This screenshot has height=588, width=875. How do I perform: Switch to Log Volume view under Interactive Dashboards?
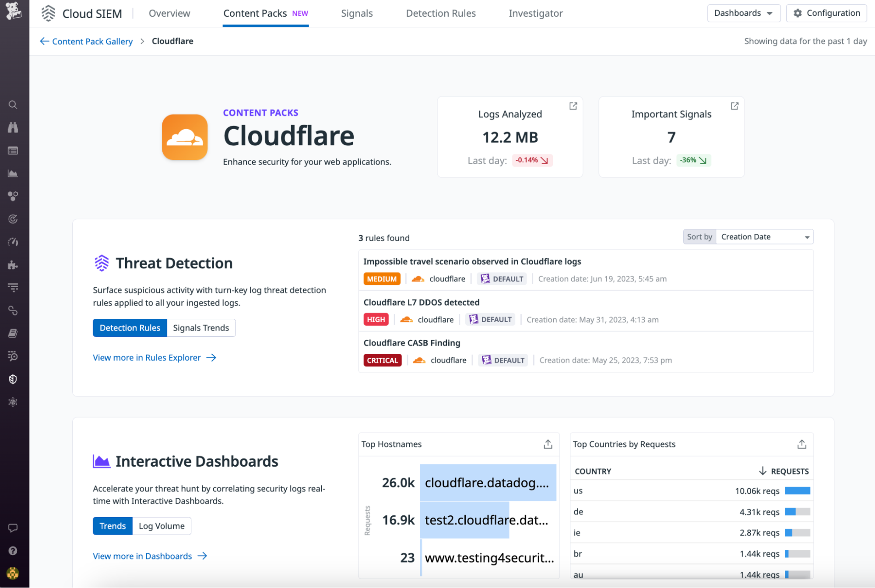[162, 526]
